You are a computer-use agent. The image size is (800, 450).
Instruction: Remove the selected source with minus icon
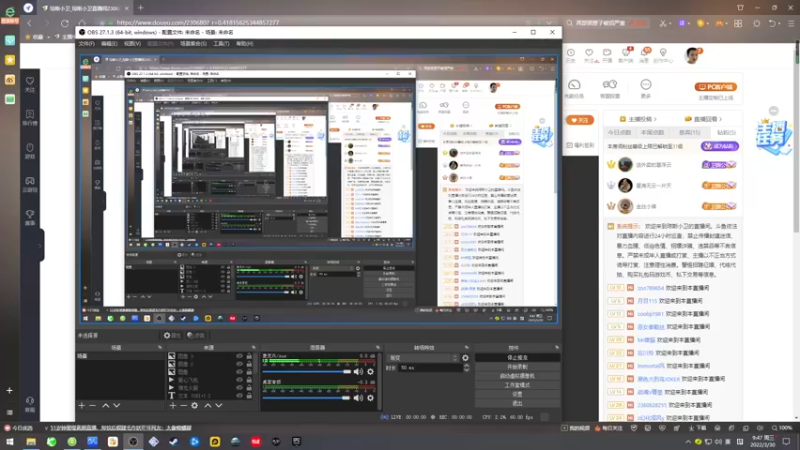183,406
